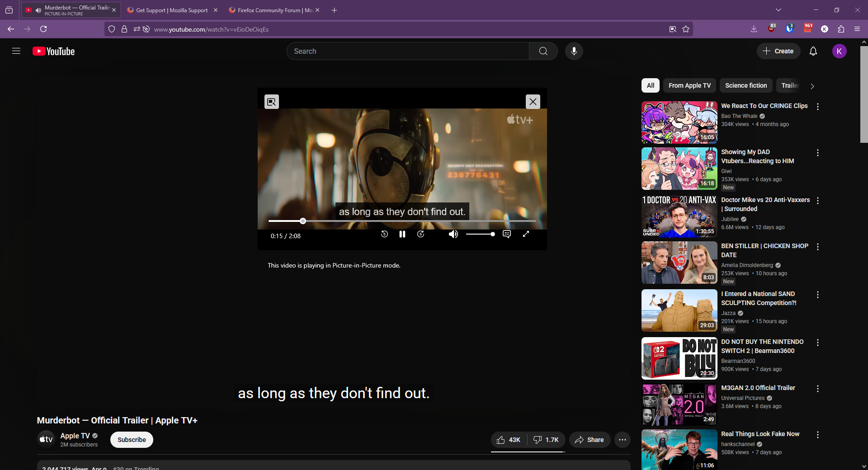
Task: Open options for the SAND SCULPTING video
Action: (x=817, y=295)
